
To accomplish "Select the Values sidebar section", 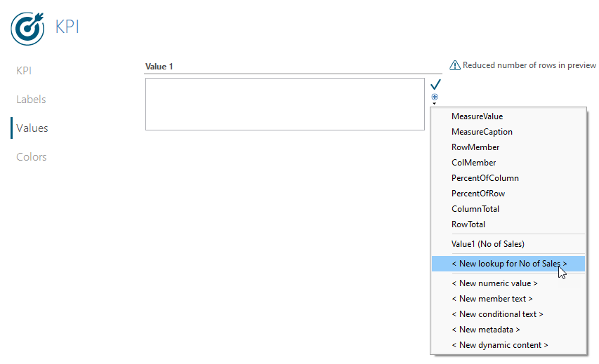I will point(32,128).
